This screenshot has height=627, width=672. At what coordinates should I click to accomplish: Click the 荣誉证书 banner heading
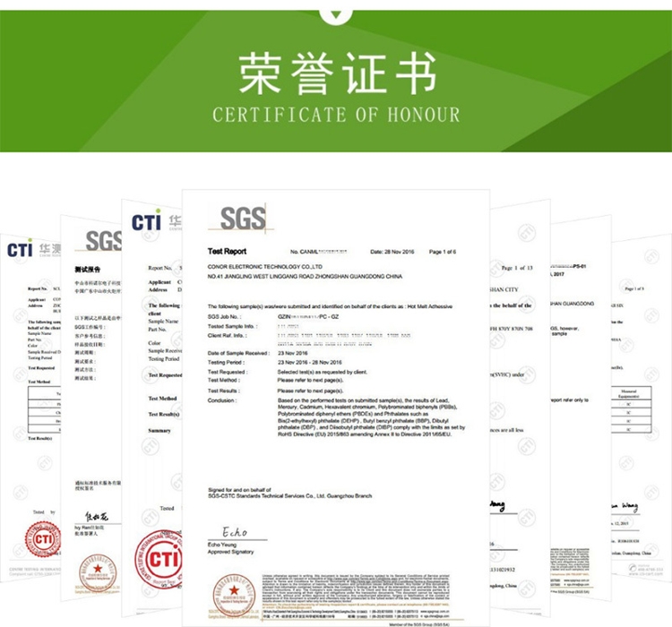(x=338, y=73)
